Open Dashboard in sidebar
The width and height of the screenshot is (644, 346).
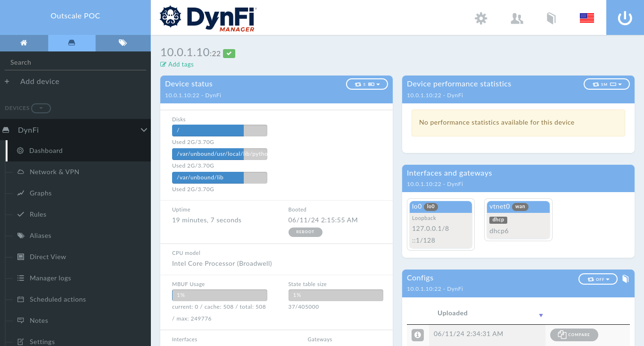coord(46,151)
